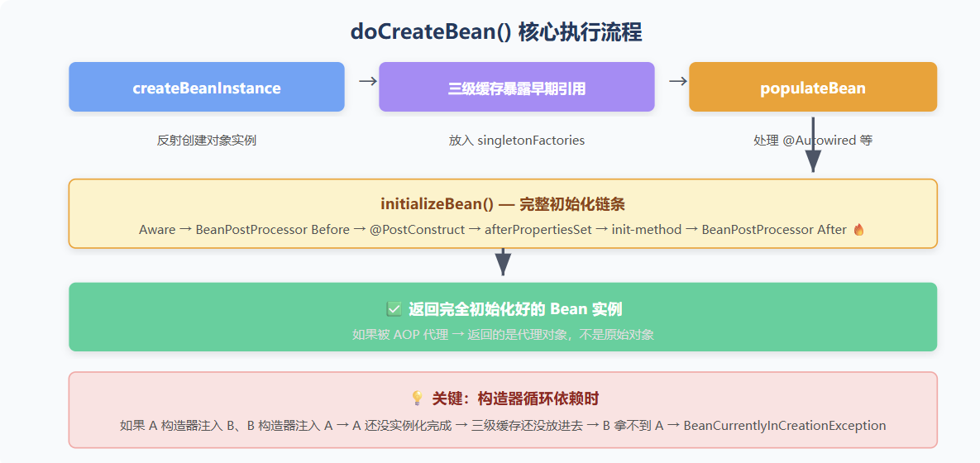Click the orange populateBean box

pos(812,87)
